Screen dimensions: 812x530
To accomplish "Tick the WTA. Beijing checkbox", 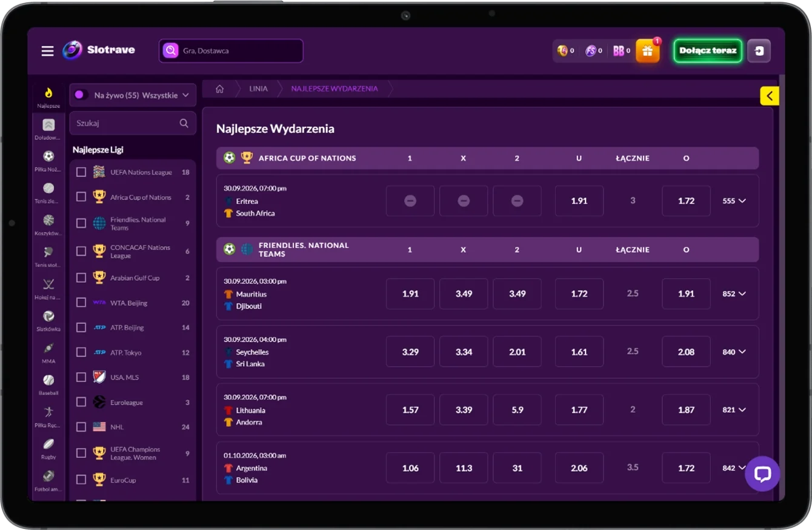I will 81,303.
